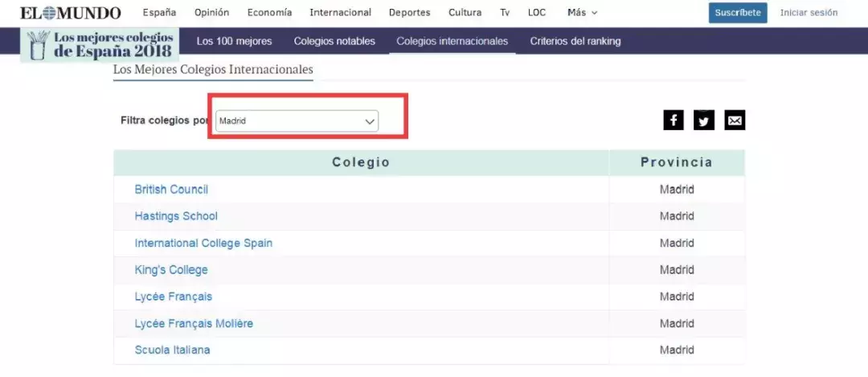Viewport: 868px width, 377px height.
Task: Open International College Spain link
Action: pyautogui.click(x=203, y=243)
